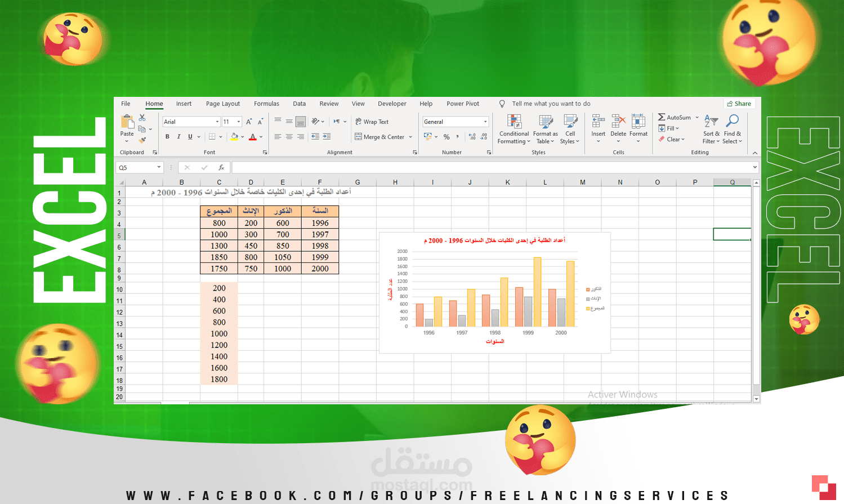Collapse the ribbon with the arrow
The width and height of the screenshot is (844, 504).
click(x=755, y=153)
